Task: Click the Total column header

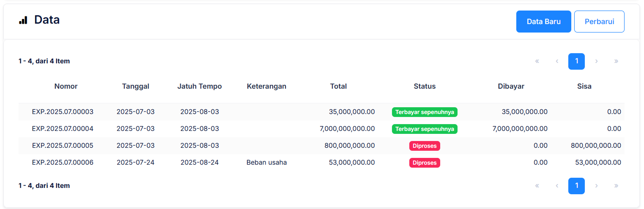Action: (338, 86)
